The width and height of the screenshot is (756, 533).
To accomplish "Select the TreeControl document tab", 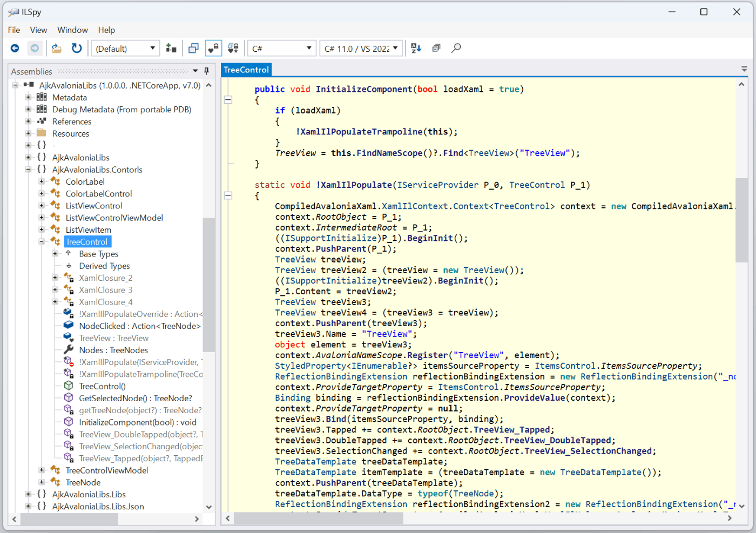I will tap(246, 70).
